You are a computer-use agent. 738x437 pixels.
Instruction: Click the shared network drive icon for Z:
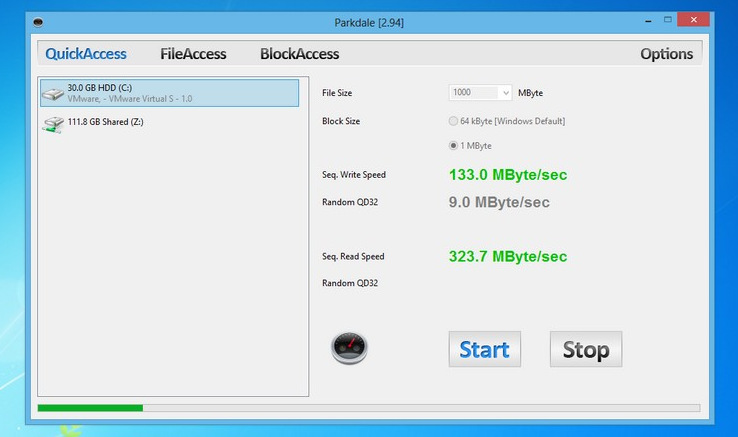pyautogui.click(x=53, y=125)
